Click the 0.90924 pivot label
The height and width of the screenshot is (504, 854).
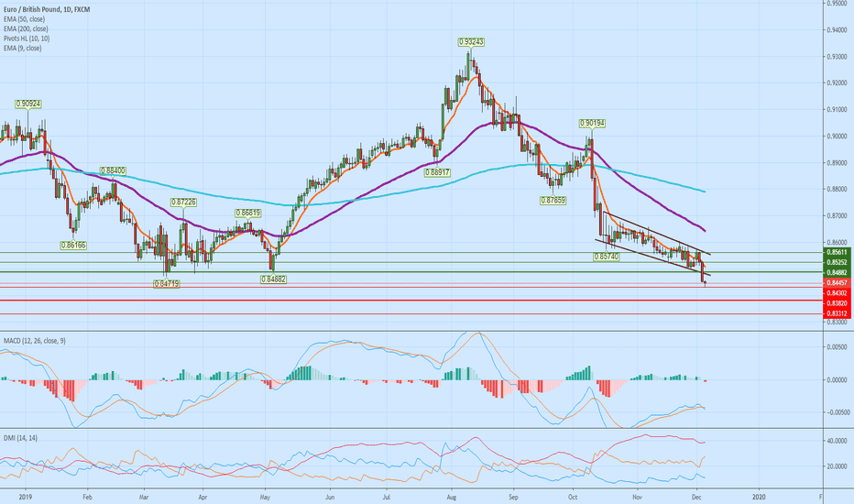coord(27,104)
